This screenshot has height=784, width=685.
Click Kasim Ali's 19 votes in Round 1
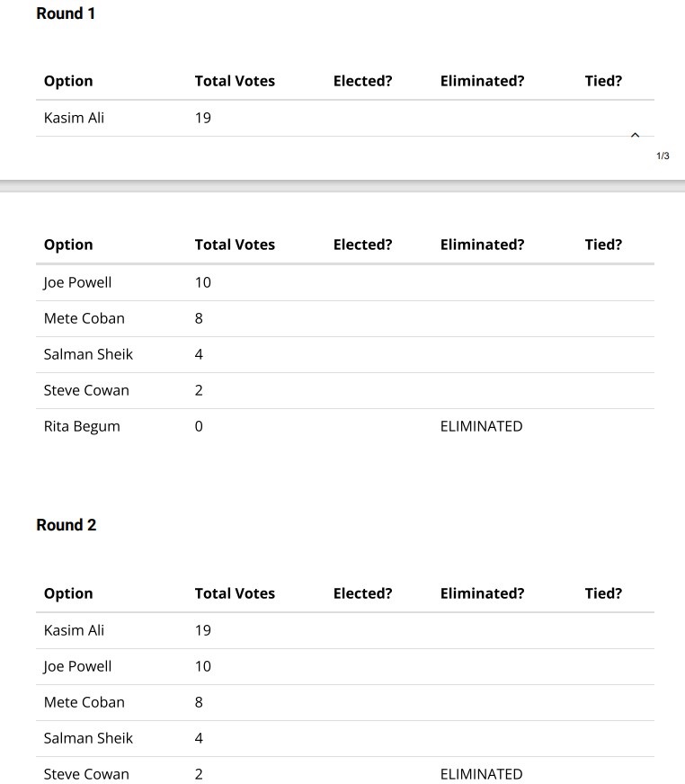(202, 118)
